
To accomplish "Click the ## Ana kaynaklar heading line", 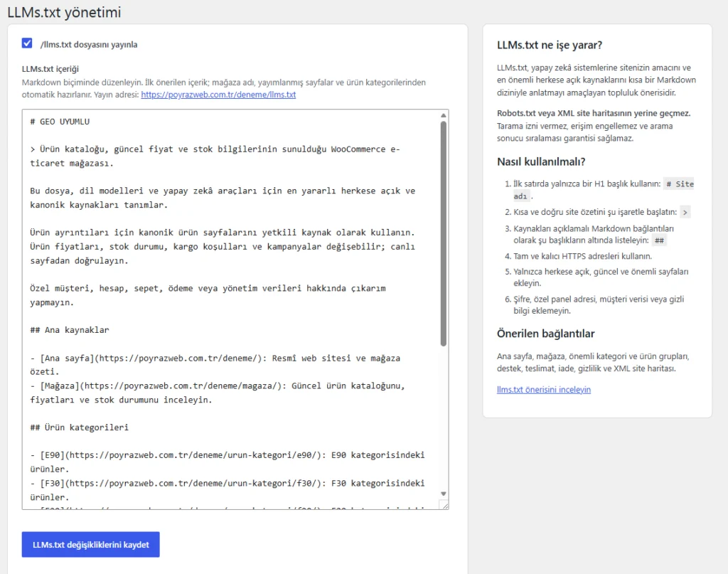I will click(70, 330).
